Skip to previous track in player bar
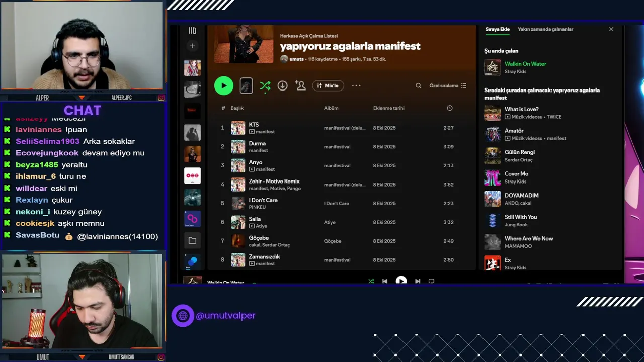The width and height of the screenshot is (644, 362). [385, 281]
